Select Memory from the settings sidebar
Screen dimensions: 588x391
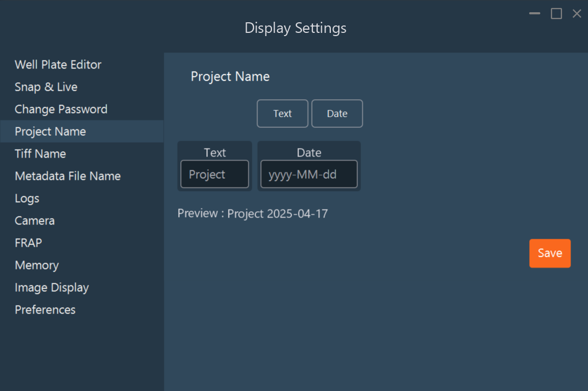tap(37, 265)
